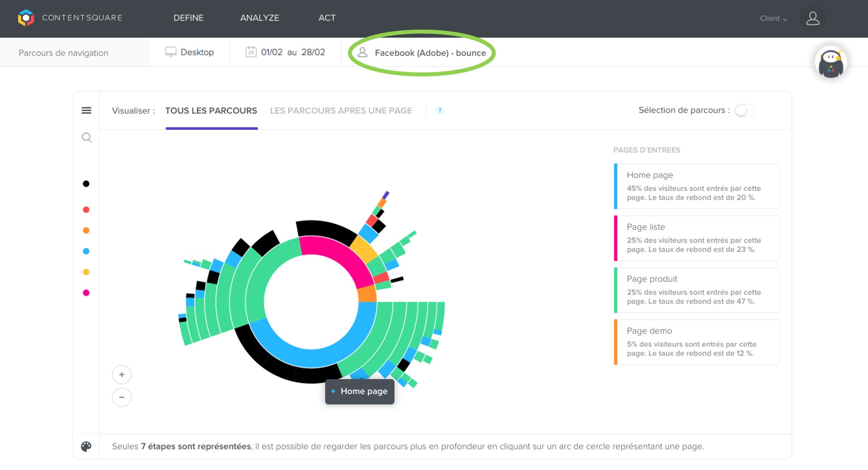Open the chatbot assistant avatar
Screen dimensions: 868x470
830,63
